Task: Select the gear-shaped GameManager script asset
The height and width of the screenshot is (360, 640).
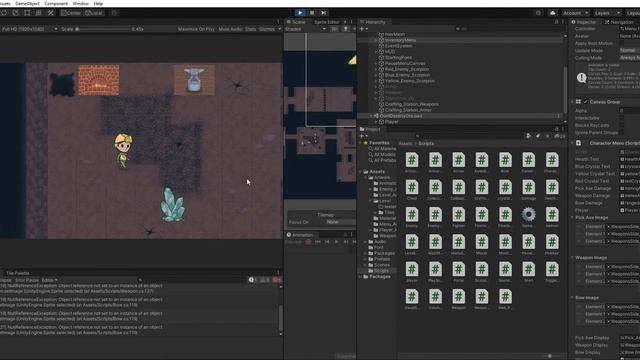Action: [x=528, y=214]
